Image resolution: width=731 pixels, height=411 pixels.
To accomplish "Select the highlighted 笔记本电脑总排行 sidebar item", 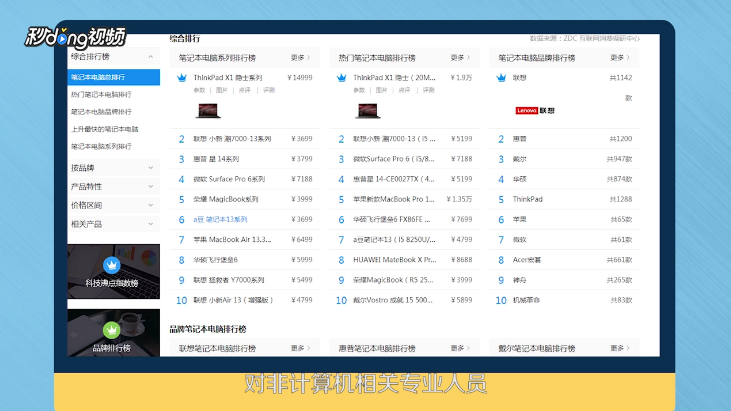I will tap(114, 77).
